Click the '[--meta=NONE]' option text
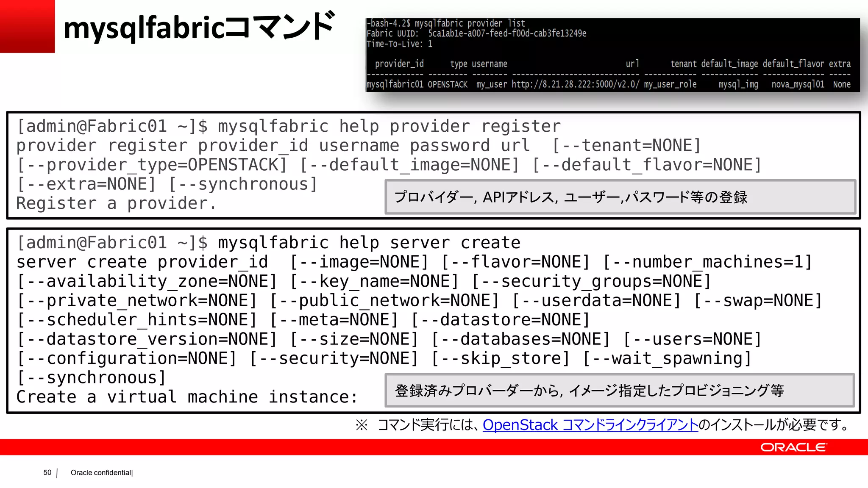868x488 pixels. point(334,320)
